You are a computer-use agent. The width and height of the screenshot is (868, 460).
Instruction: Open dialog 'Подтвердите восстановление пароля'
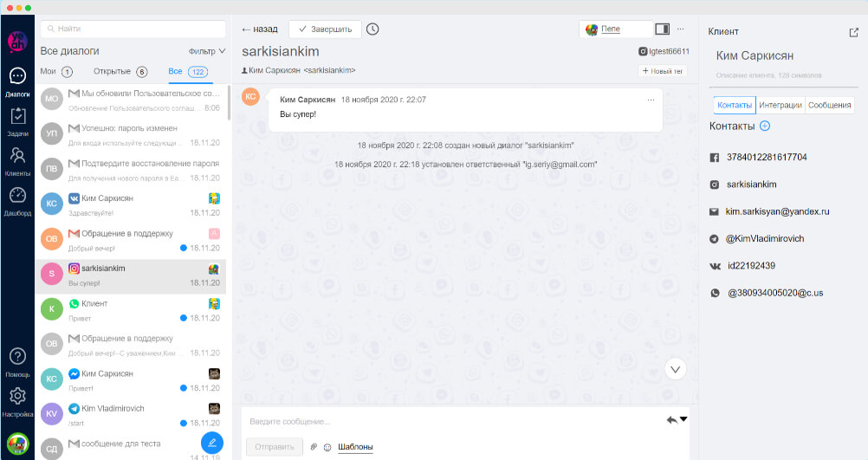coord(131,170)
